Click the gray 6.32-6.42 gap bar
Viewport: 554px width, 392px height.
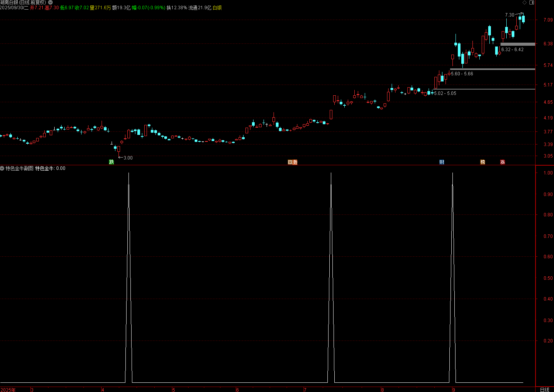click(518, 44)
